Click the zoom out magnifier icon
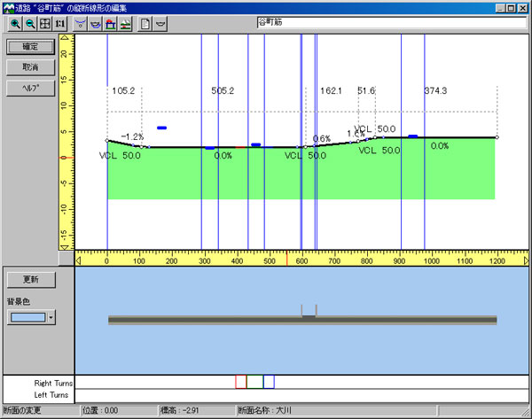The width and height of the screenshot is (532, 419). pos(30,24)
